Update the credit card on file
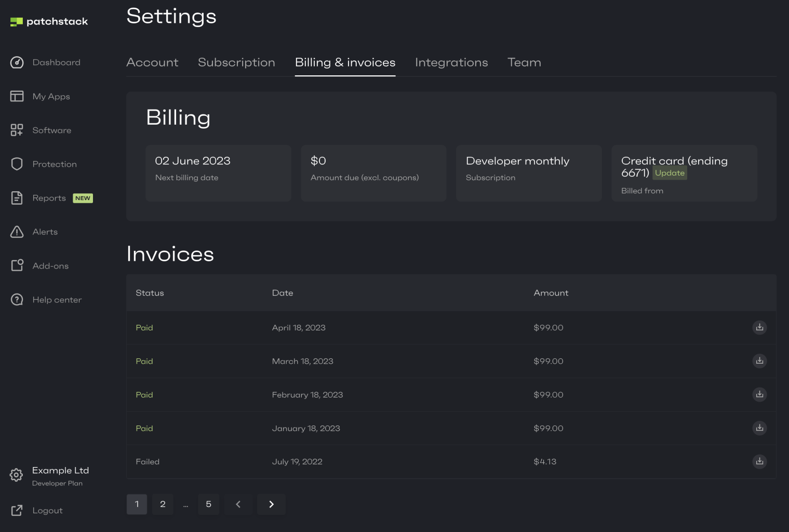 coord(670,173)
